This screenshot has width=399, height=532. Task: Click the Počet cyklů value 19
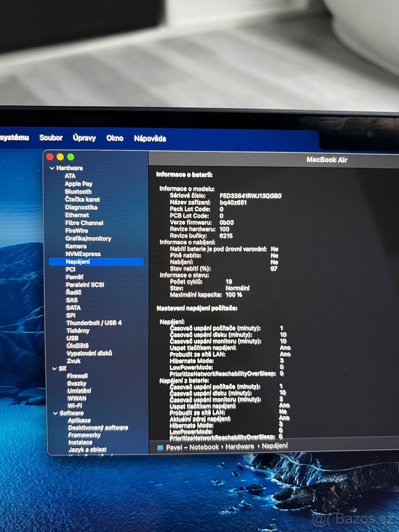pos(229,282)
